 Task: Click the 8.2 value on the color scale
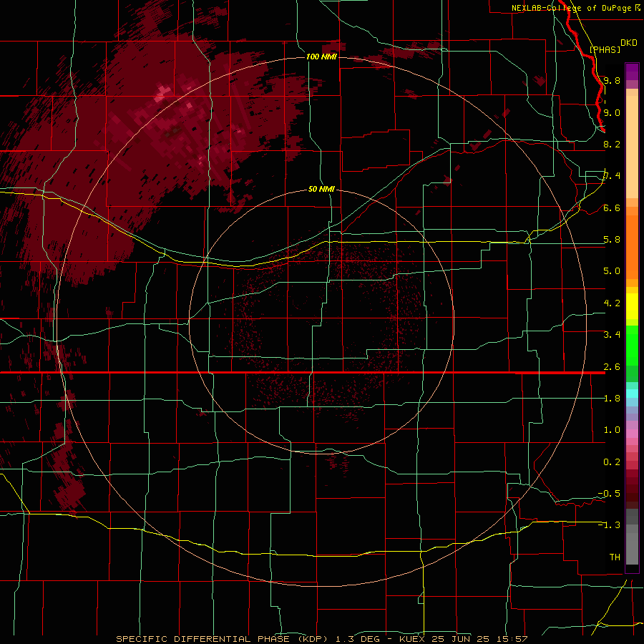(x=612, y=144)
